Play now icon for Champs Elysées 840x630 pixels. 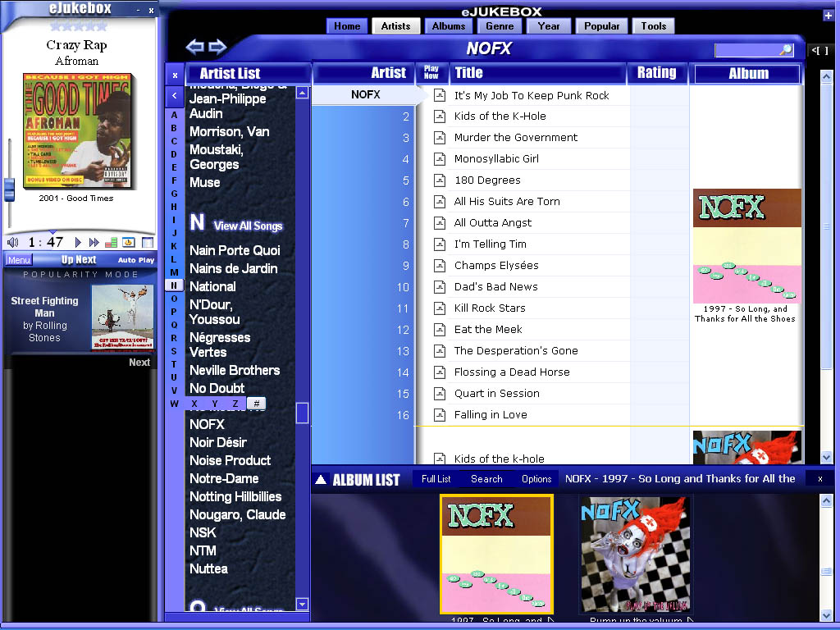point(440,265)
